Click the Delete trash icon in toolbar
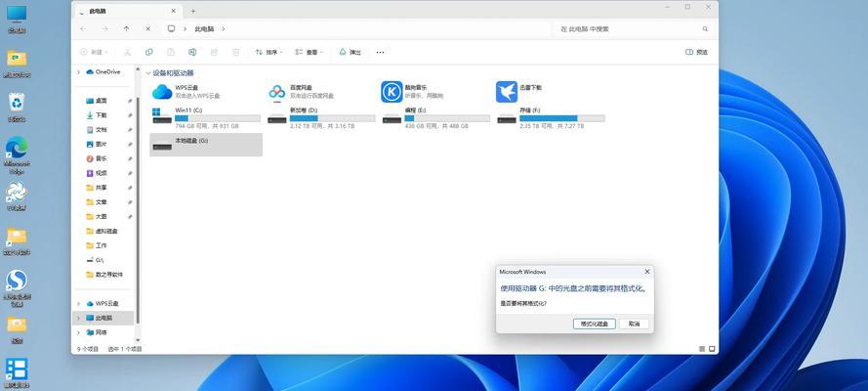Viewport: 868px width, 391px height. click(x=236, y=52)
